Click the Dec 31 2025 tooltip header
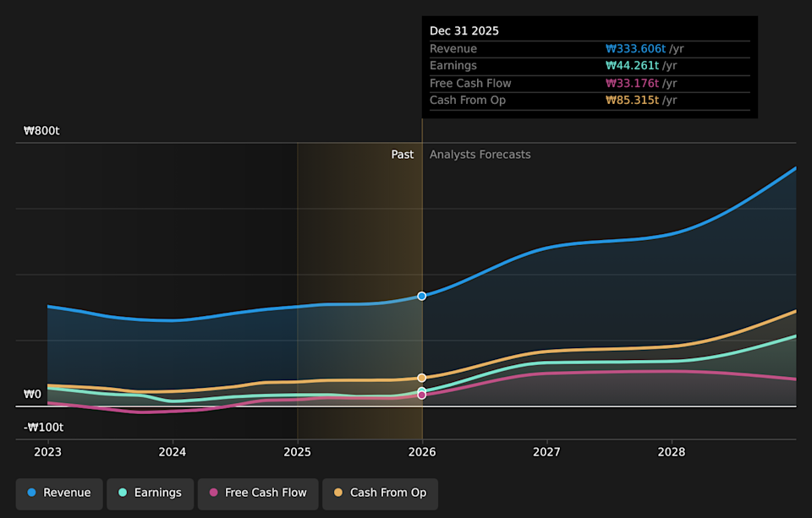The width and height of the screenshot is (812, 518). point(464,30)
